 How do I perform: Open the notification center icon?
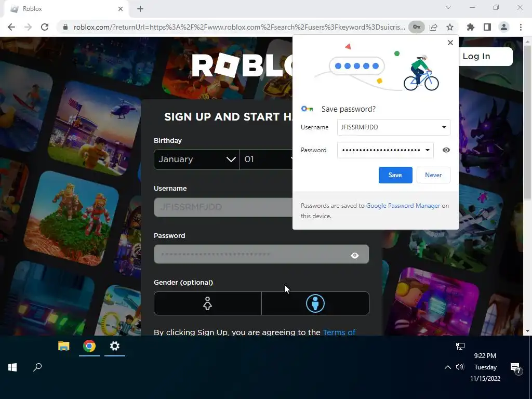516,368
